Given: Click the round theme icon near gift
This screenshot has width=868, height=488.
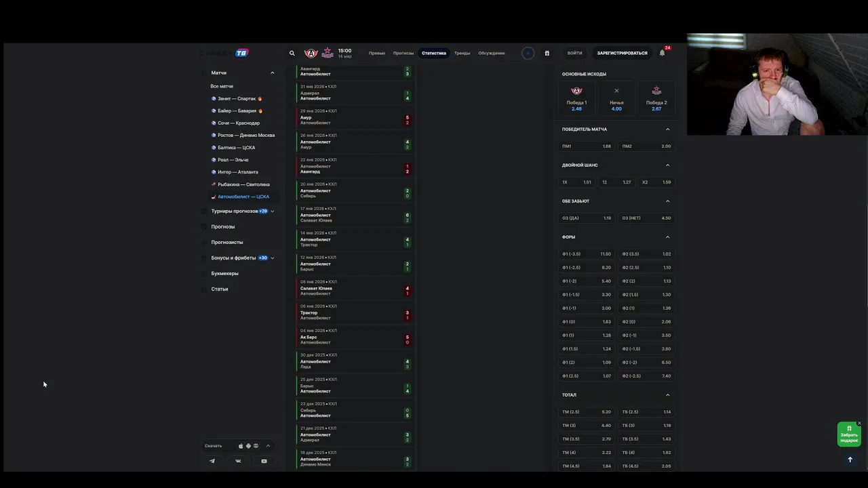Looking at the screenshot, I should (x=528, y=53).
